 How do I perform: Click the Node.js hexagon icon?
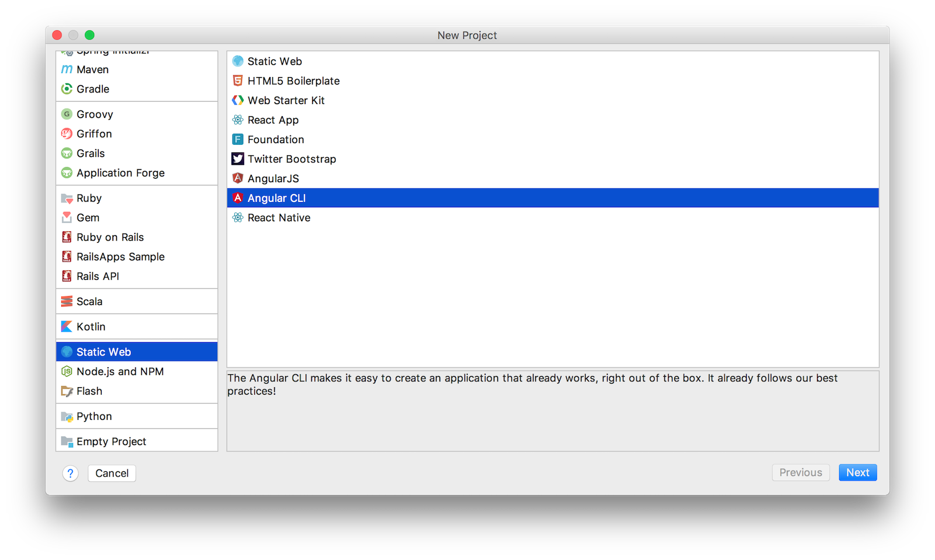click(x=67, y=371)
